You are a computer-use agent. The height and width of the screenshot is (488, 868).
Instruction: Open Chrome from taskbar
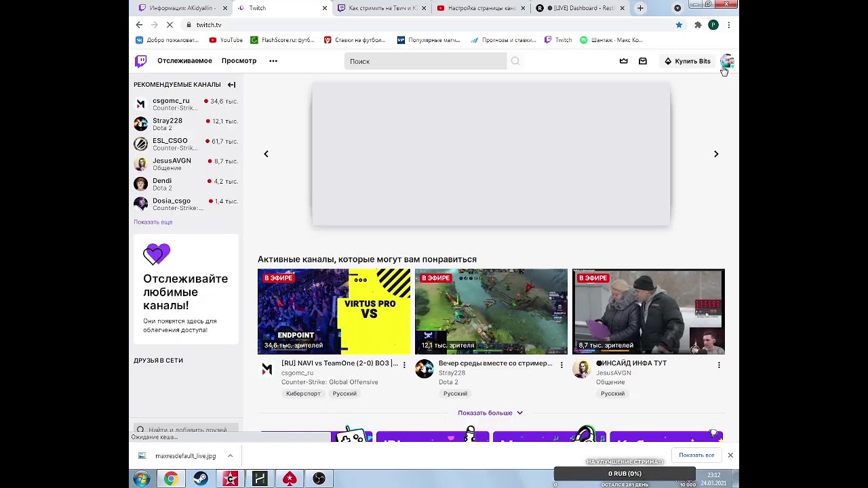171,479
